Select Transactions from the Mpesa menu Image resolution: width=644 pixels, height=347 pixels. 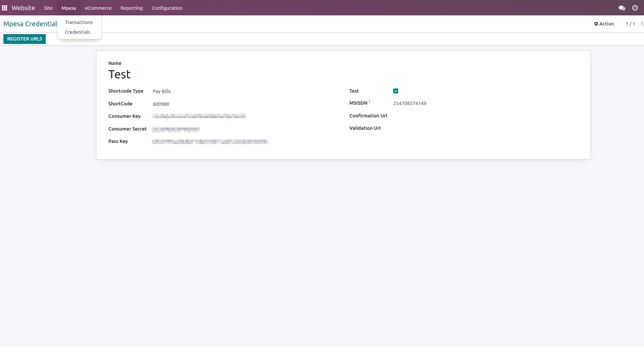pyautogui.click(x=79, y=23)
